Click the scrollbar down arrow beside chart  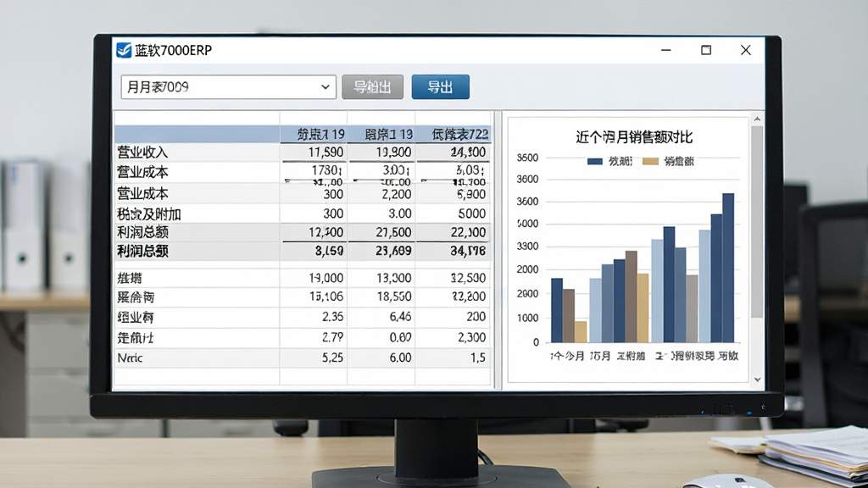point(757,380)
